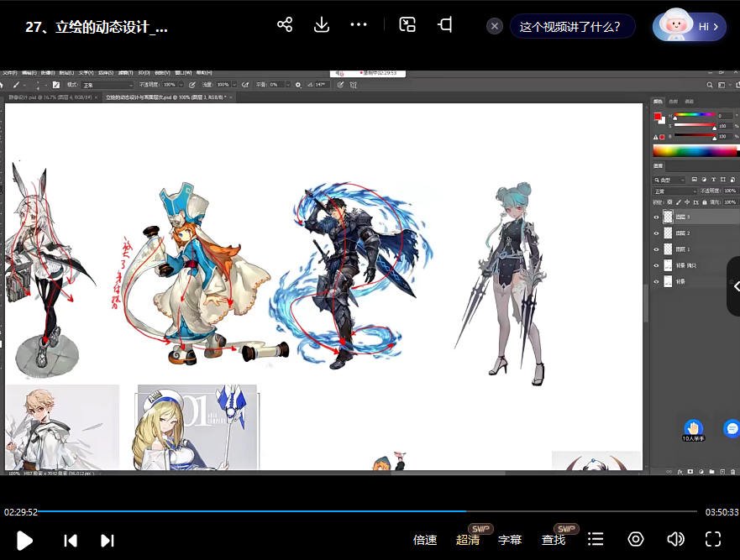This screenshot has height=560, width=740.
Task: Mute the volume speaker icon
Action: pyautogui.click(x=674, y=540)
